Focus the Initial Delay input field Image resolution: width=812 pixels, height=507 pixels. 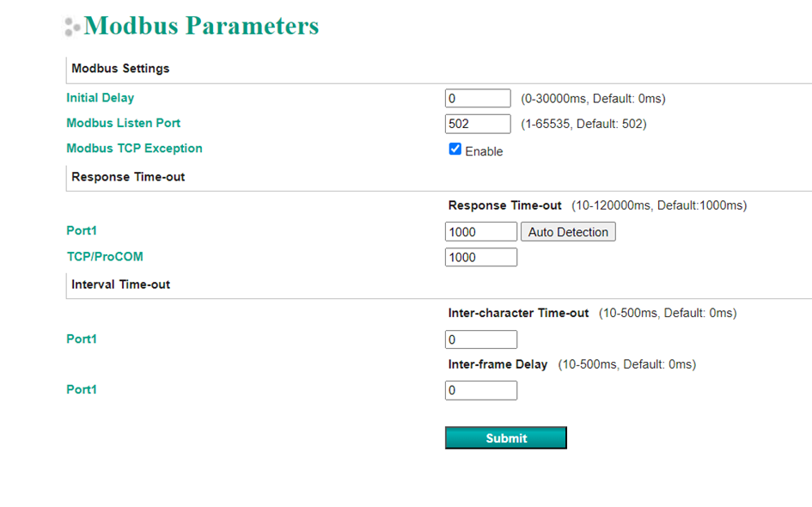(478, 99)
